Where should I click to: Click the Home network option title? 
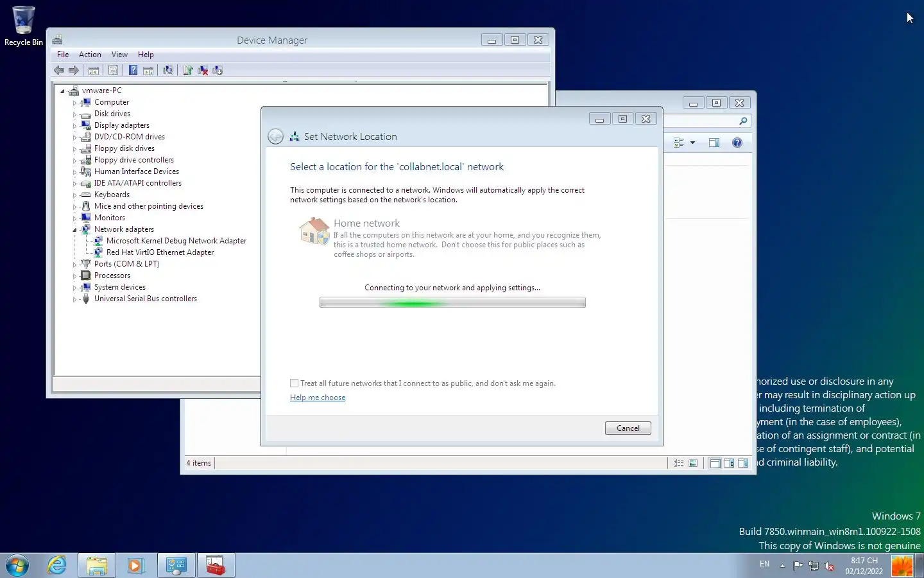[366, 223]
